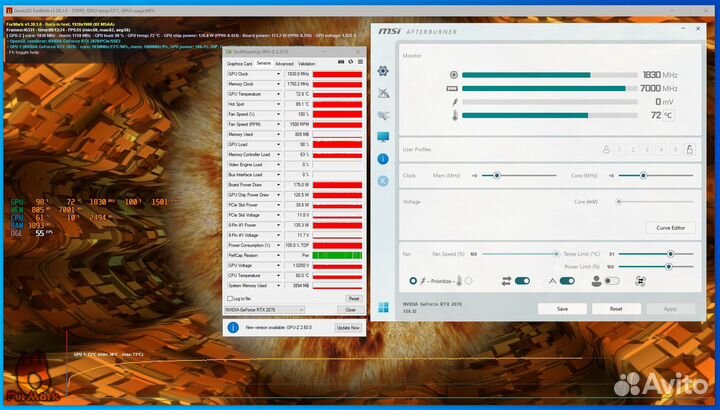720x410 pixels.
Task: Toggle the link limits switch with arrows
Action: tap(522, 281)
